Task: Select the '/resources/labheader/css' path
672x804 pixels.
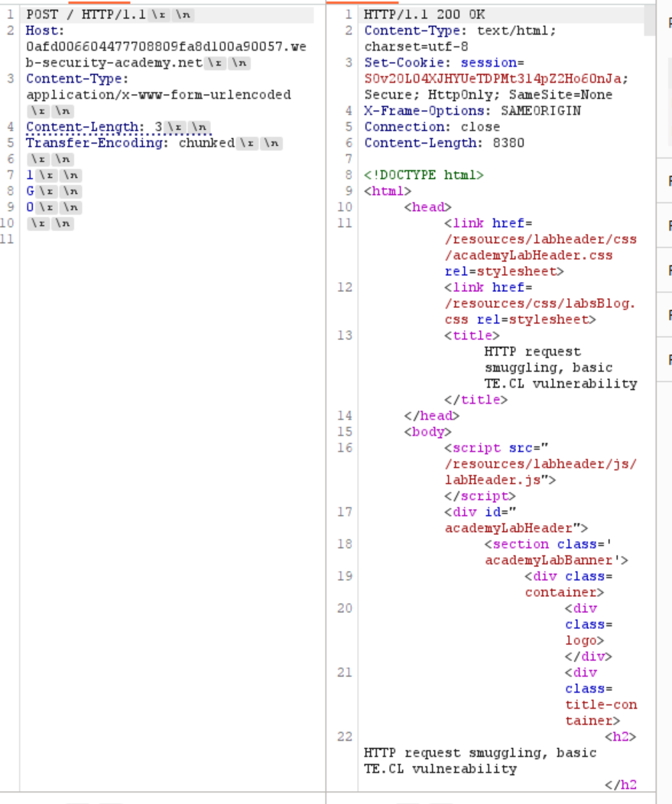Action: [x=541, y=239]
